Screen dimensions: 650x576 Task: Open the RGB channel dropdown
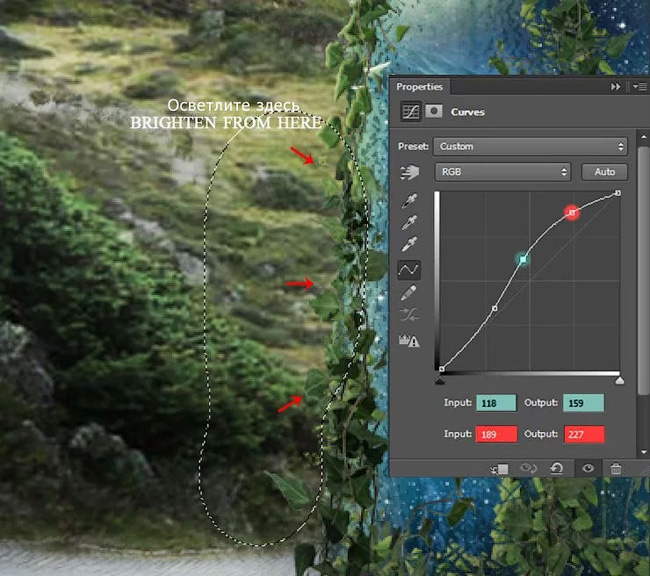tap(503, 172)
